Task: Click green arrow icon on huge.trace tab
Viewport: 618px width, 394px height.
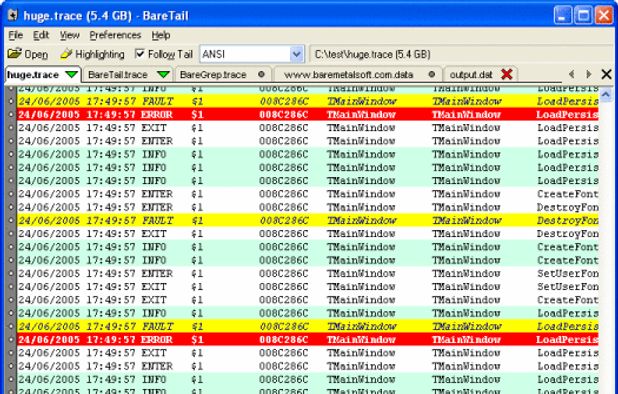Action: click(72, 74)
